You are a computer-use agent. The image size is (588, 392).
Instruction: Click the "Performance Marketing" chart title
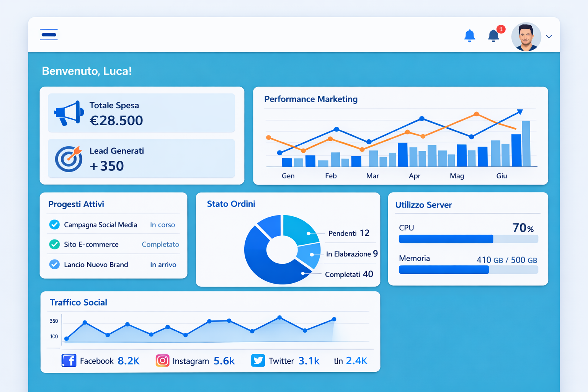click(x=311, y=99)
